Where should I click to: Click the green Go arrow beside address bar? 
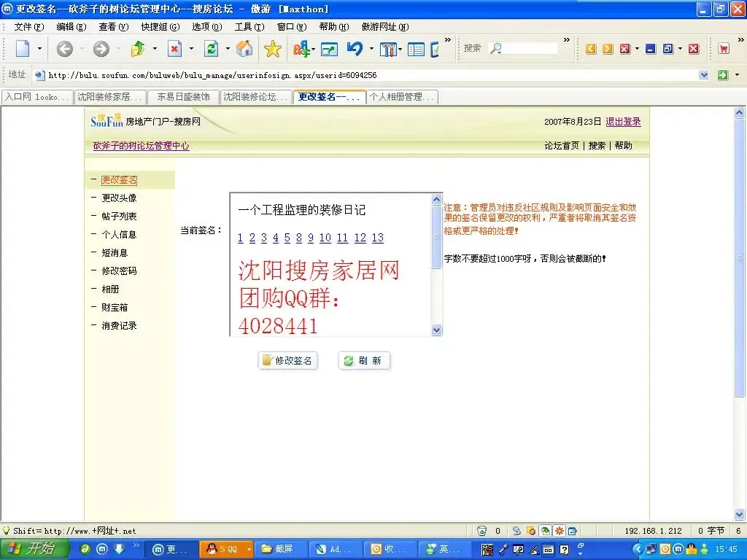723,75
